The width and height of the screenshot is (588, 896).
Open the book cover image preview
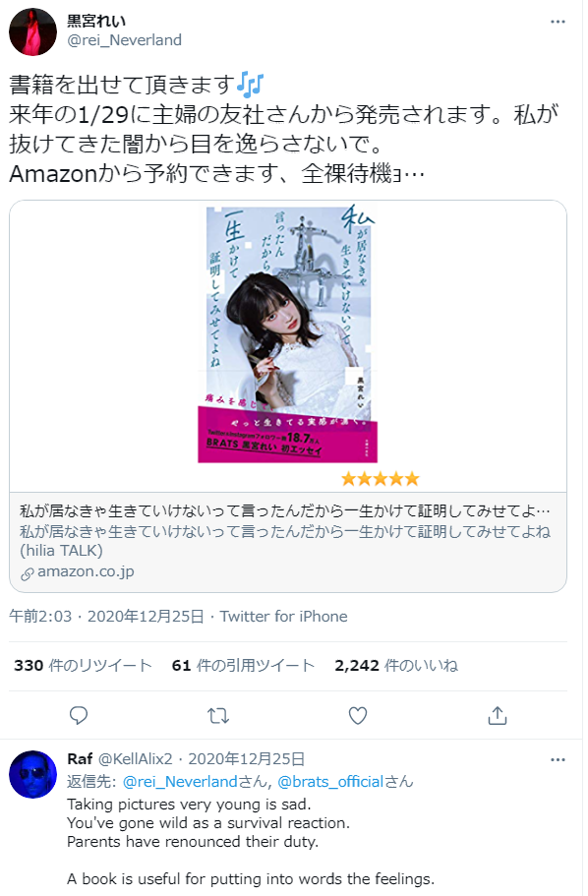[x=288, y=346]
